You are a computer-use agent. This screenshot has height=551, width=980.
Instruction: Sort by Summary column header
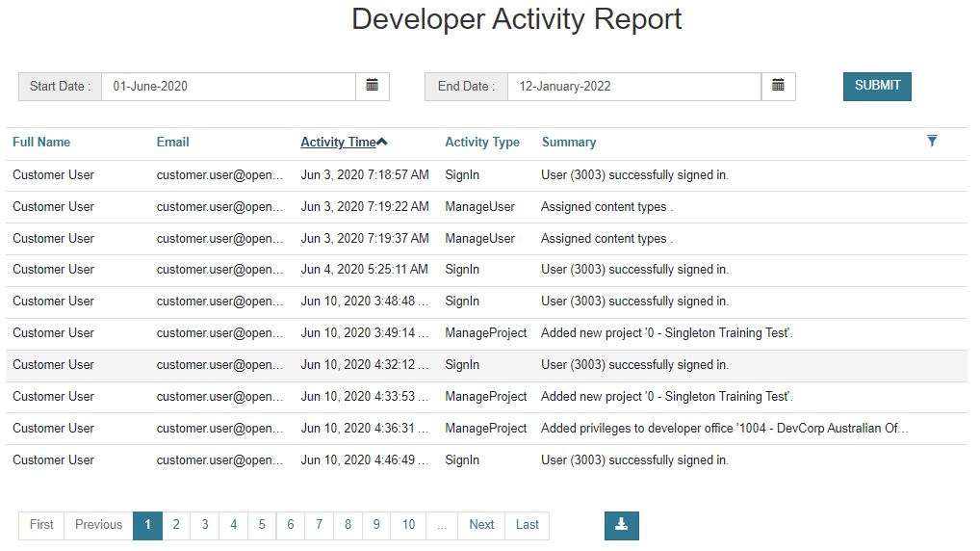(x=569, y=142)
